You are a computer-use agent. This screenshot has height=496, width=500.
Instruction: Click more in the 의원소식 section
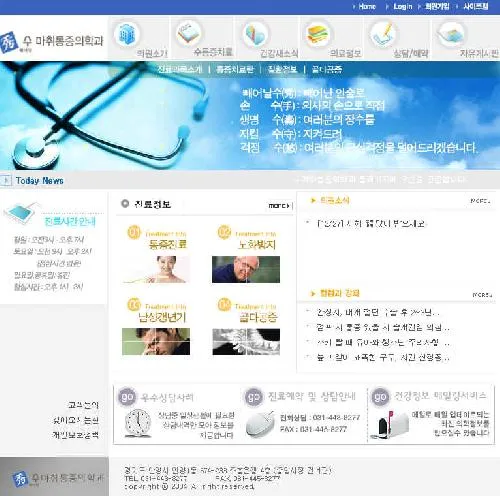click(480, 201)
